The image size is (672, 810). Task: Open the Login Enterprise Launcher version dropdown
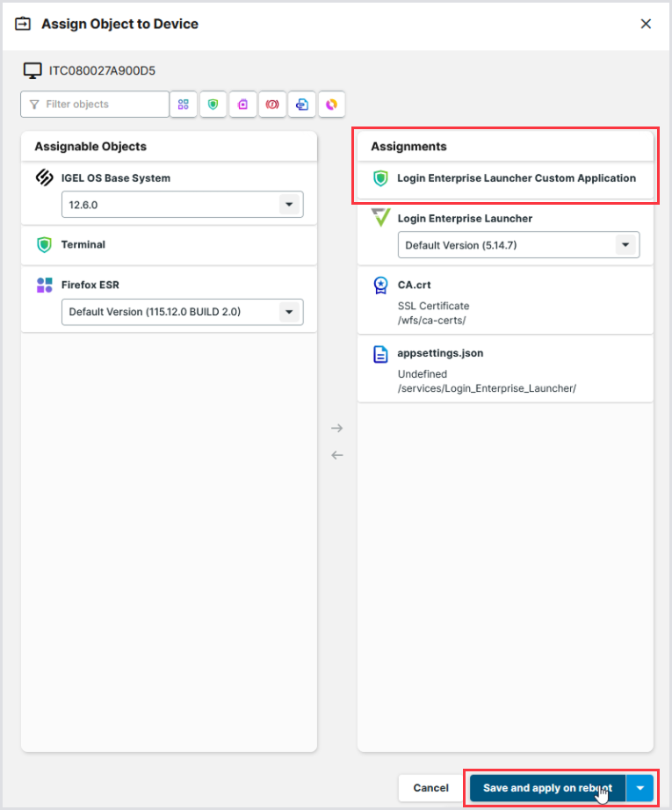point(625,245)
